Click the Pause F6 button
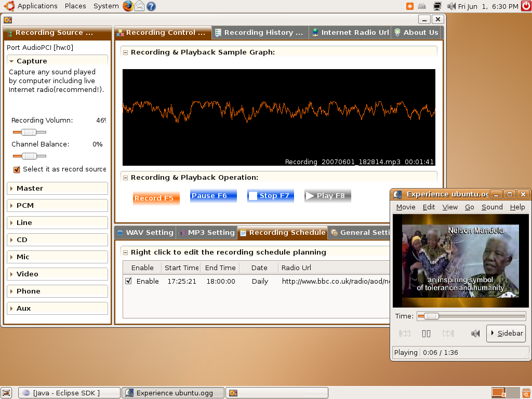Image resolution: width=532 pixels, height=399 pixels. 214,196
